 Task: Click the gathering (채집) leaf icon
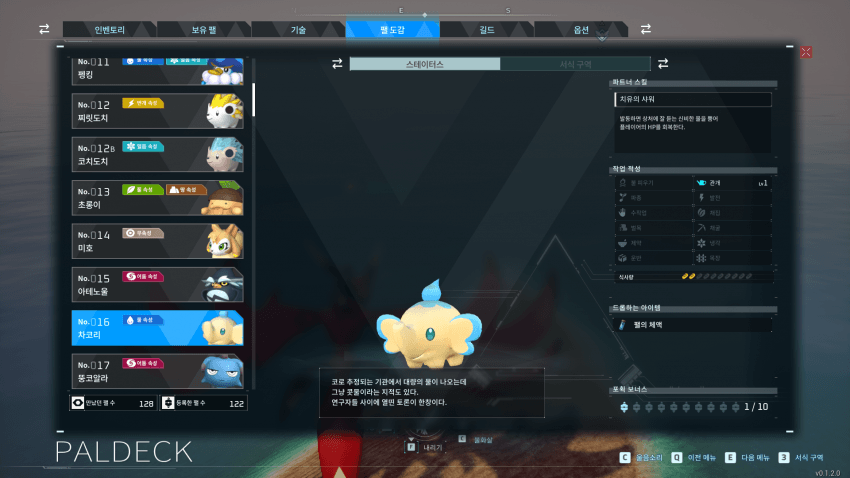click(x=701, y=213)
